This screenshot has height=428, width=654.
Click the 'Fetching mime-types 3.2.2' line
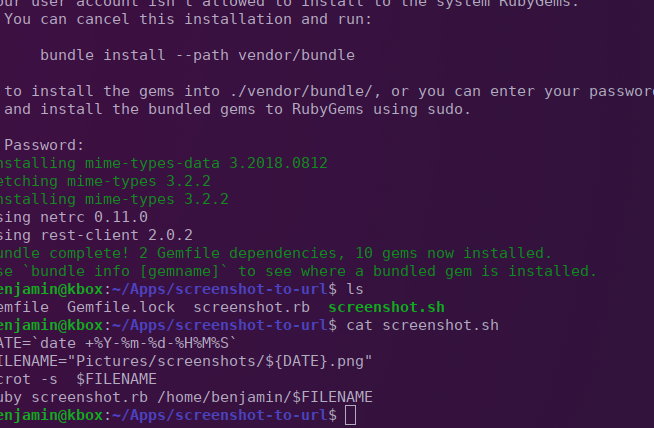(x=105, y=181)
